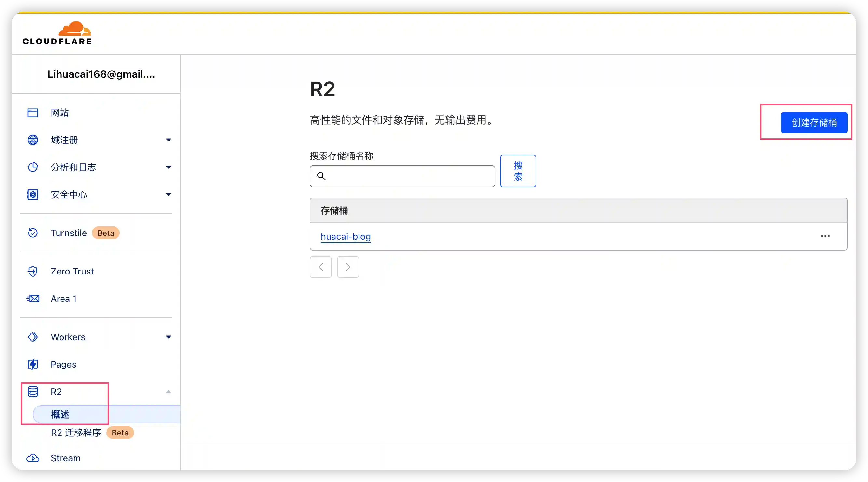Click the Stream video icon
Viewport: 868px width, 482px height.
(33, 458)
